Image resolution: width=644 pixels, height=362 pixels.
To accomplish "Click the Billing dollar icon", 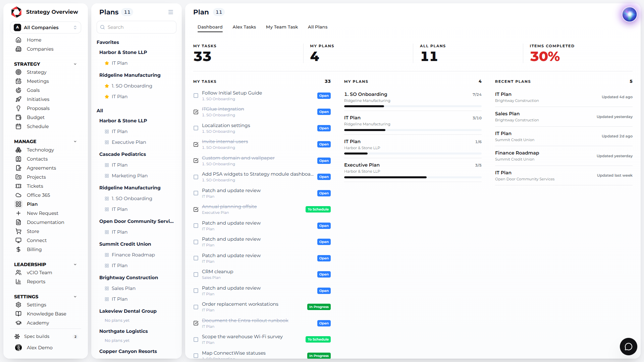I will point(18,249).
